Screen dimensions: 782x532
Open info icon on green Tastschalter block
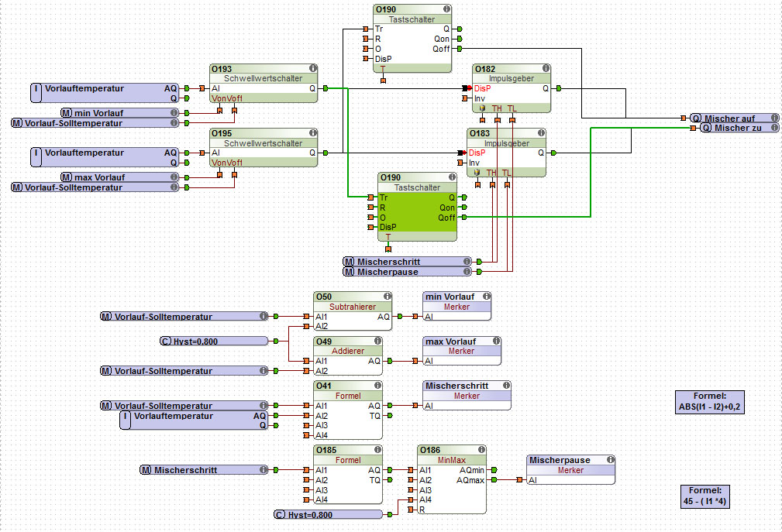click(x=452, y=177)
